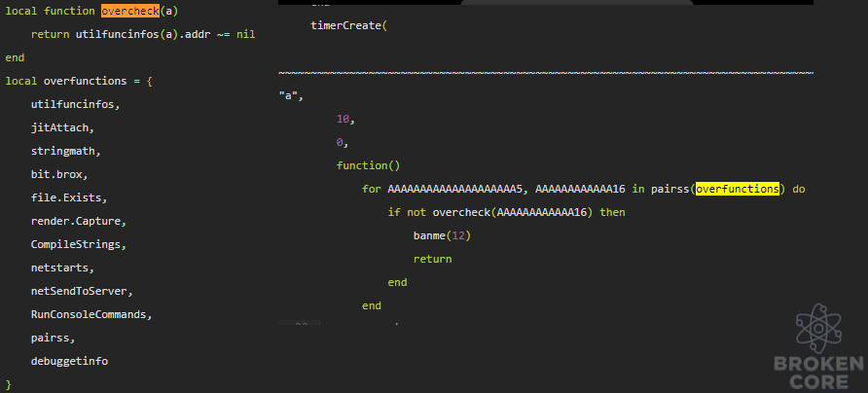868x393 pixels.
Task: Click the "RunConsoleCommands," table entry
Action: coord(91,314)
